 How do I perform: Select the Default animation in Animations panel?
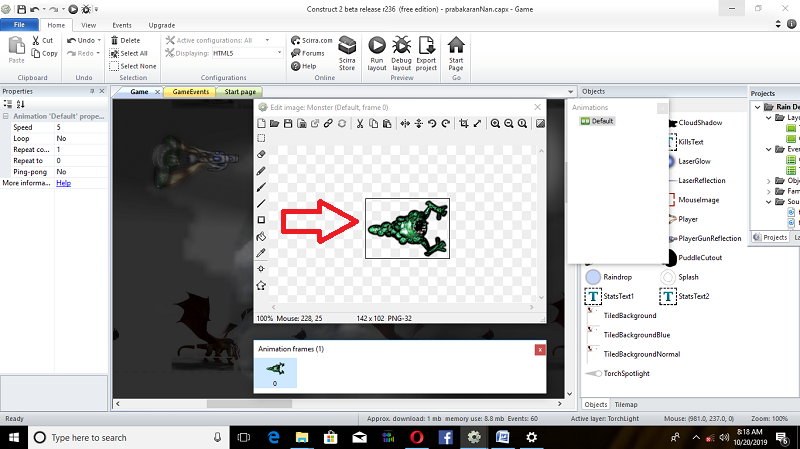[x=597, y=121]
